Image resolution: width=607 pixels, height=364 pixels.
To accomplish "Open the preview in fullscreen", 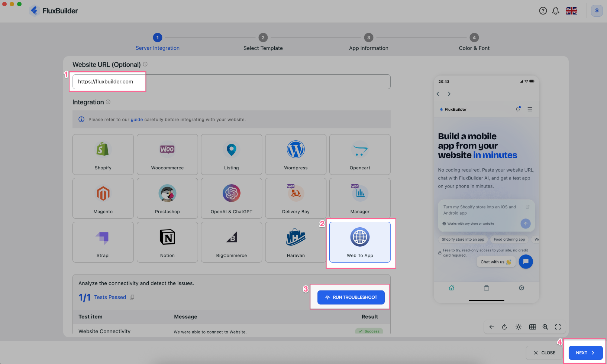I will [x=558, y=327].
